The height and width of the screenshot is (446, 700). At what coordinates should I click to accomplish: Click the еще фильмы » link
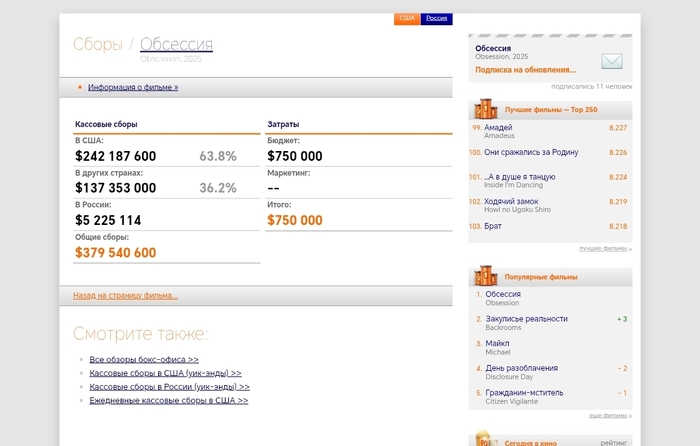(x=610, y=416)
